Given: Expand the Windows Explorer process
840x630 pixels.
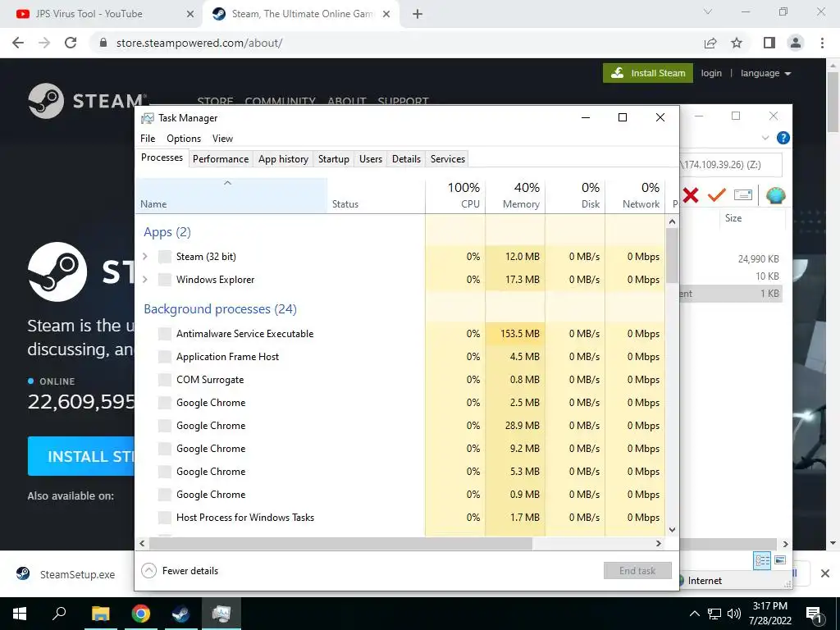Looking at the screenshot, I should [144, 280].
